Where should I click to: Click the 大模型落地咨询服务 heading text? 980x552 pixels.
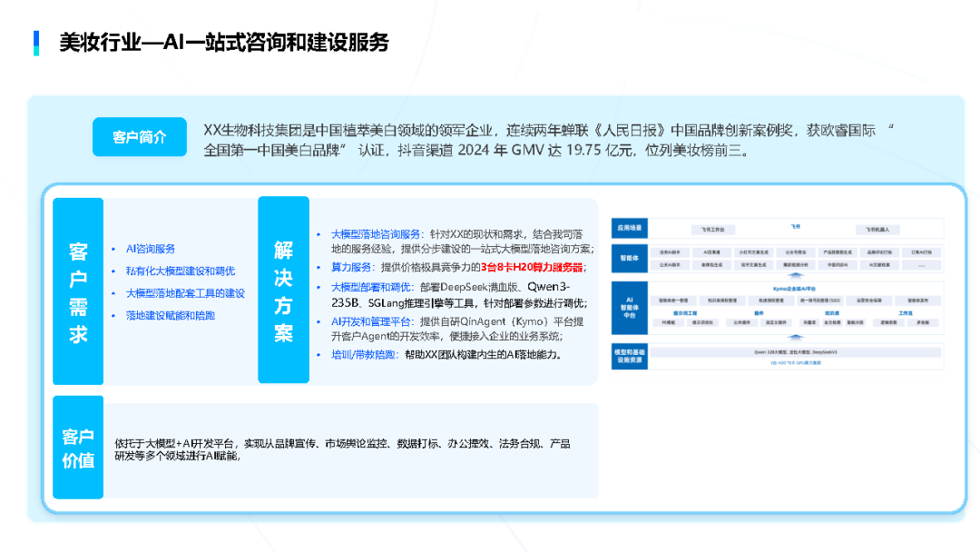coord(375,234)
